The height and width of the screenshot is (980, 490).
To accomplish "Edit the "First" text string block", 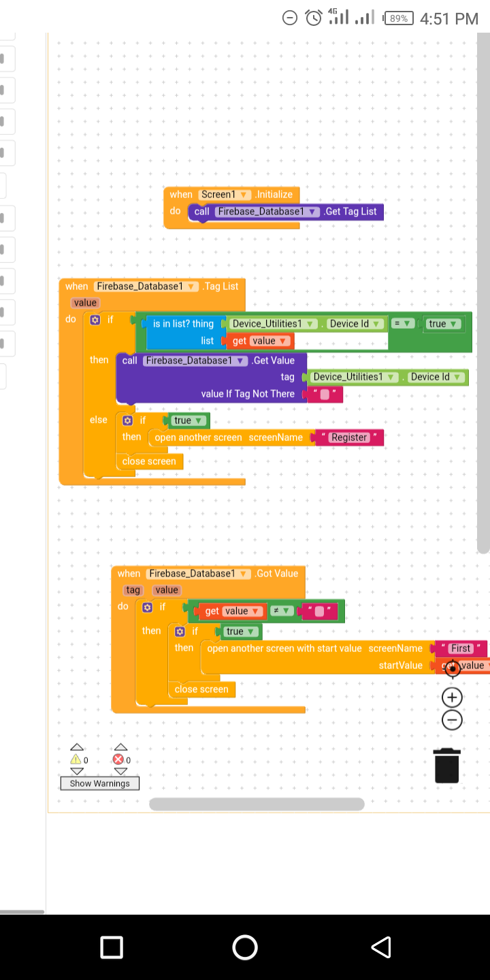I will click(461, 649).
